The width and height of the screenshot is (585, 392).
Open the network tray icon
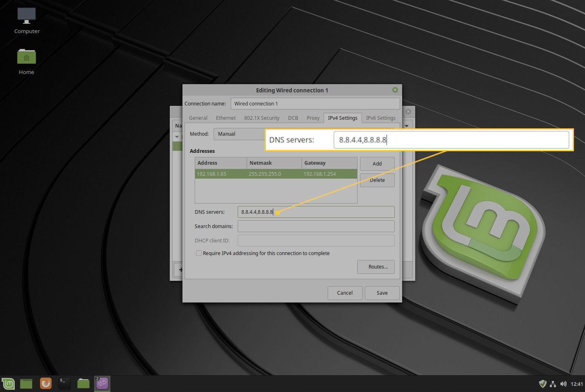(x=553, y=384)
